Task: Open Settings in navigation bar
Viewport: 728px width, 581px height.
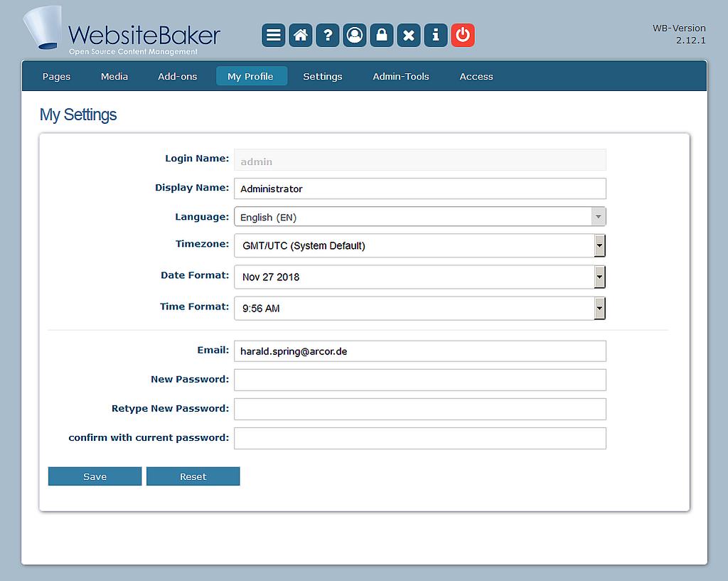Action: (x=323, y=76)
